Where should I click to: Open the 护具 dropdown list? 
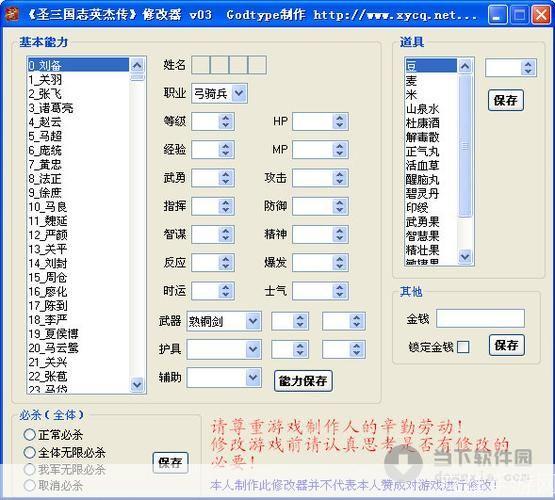[x=224, y=349]
